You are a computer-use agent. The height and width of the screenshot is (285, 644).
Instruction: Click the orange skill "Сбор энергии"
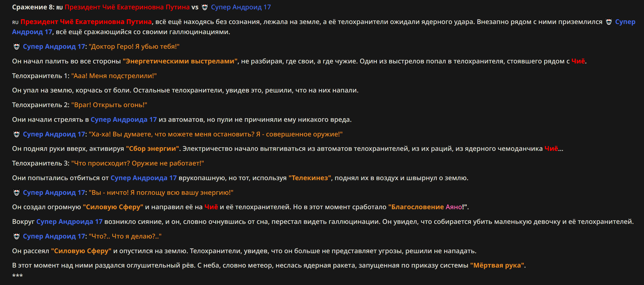(152, 149)
